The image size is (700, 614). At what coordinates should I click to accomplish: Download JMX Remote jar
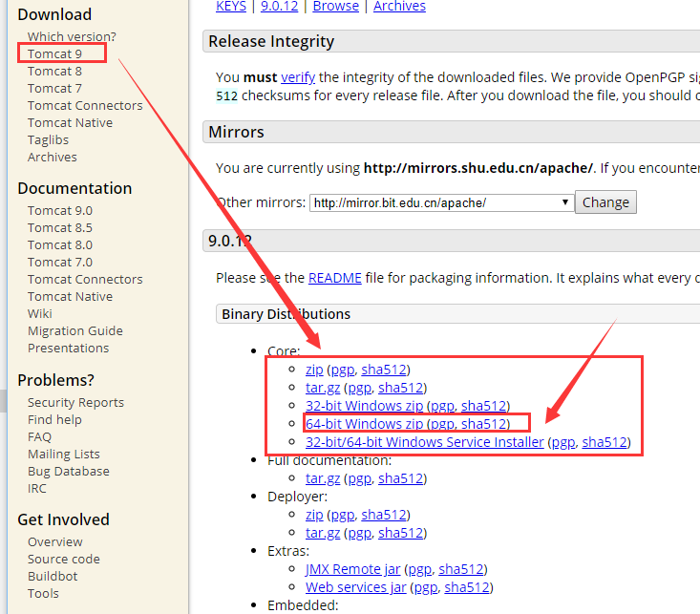click(353, 569)
